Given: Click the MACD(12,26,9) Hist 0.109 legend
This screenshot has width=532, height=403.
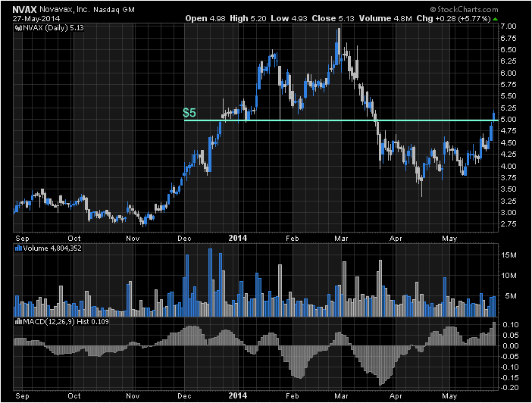Looking at the screenshot, I should (x=66, y=322).
